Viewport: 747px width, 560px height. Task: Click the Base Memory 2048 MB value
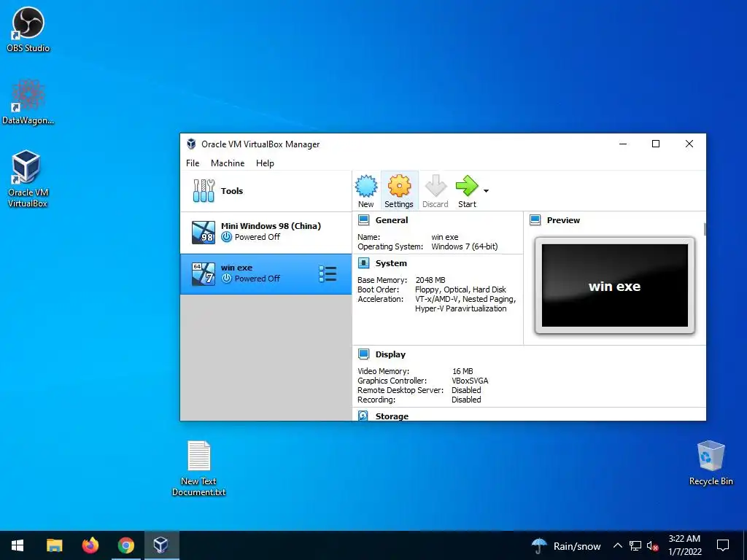[430, 280]
